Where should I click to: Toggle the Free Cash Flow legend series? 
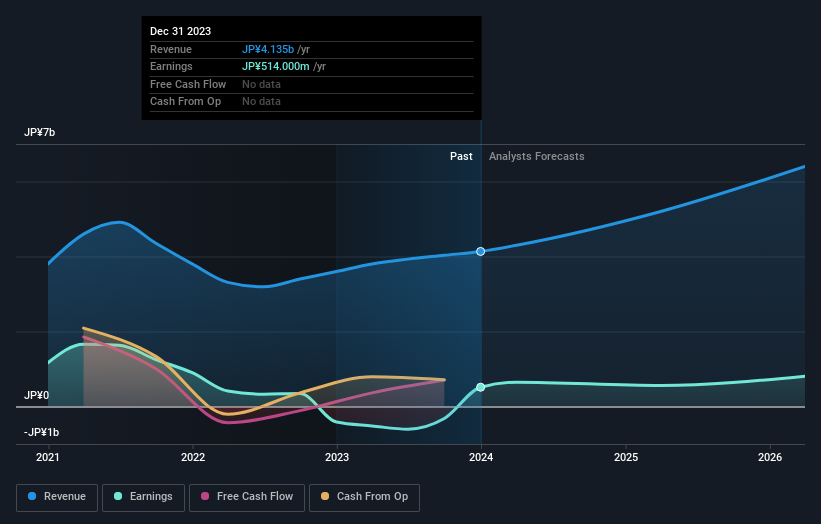tap(247, 497)
